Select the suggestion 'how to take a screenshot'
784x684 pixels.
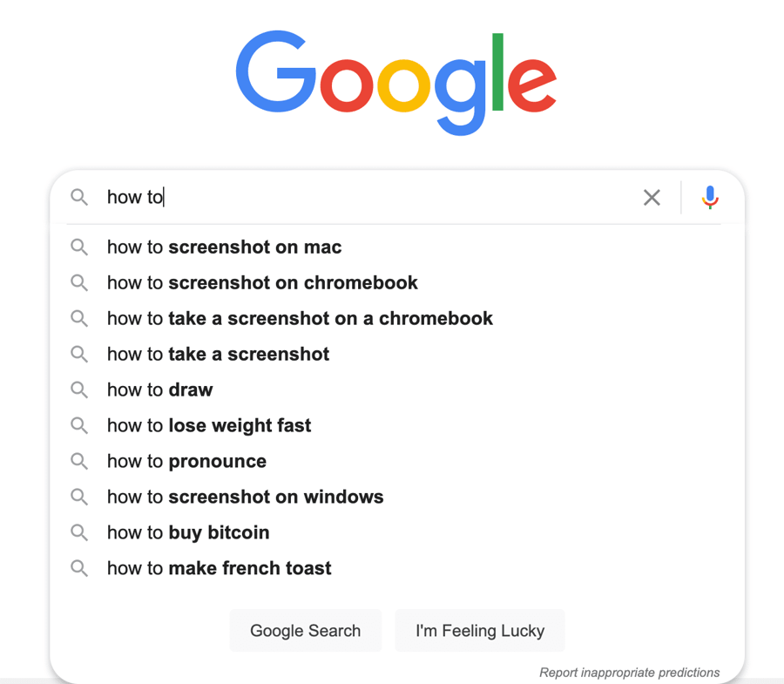(x=218, y=354)
